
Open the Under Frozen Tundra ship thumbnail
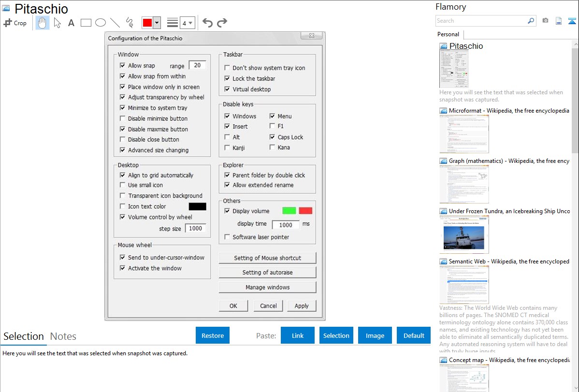pyautogui.click(x=464, y=235)
